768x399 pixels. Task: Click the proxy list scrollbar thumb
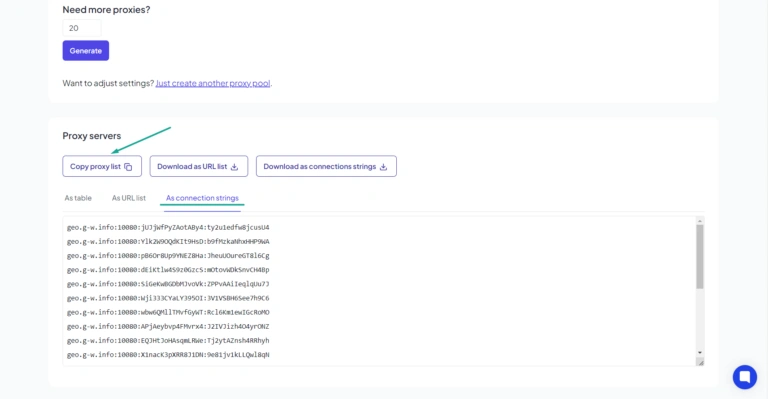click(x=700, y=257)
